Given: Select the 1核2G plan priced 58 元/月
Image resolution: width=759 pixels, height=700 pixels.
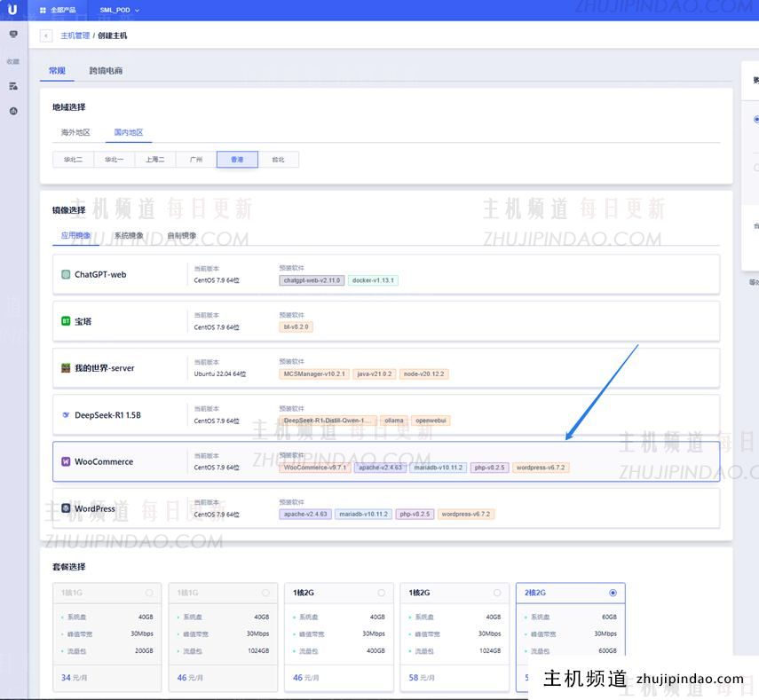Looking at the screenshot, I should coord(455,637).
